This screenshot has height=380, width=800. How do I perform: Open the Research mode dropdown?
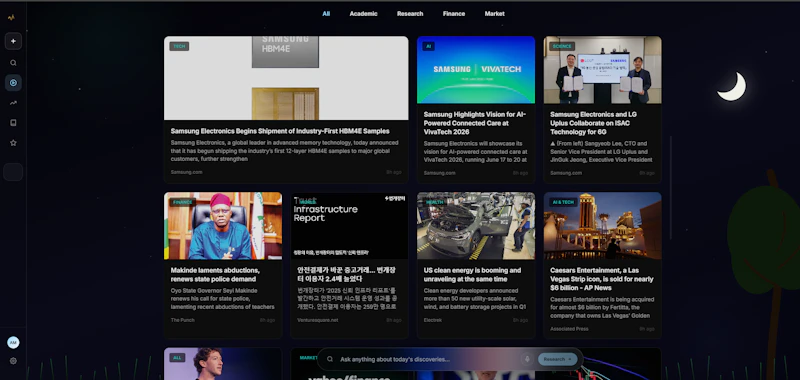click(558, 359)
